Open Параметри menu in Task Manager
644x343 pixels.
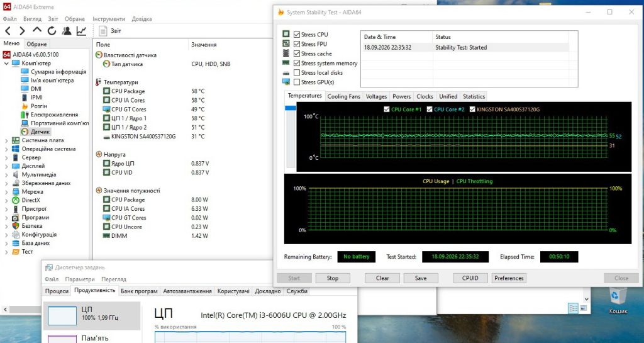80,279
